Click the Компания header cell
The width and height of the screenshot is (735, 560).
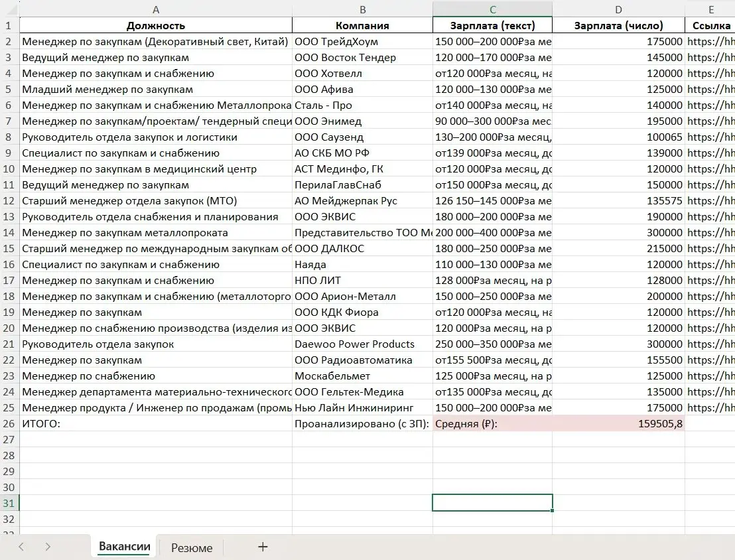tap(362, 26)
